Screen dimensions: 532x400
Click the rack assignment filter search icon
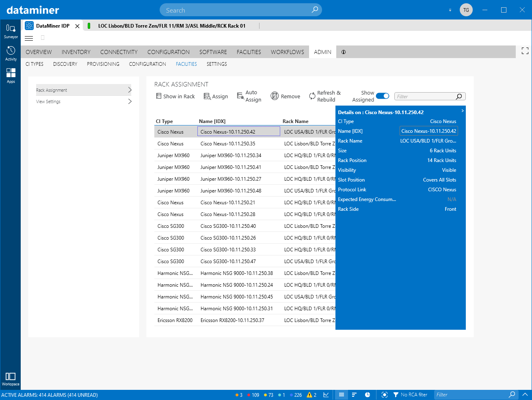459,96
